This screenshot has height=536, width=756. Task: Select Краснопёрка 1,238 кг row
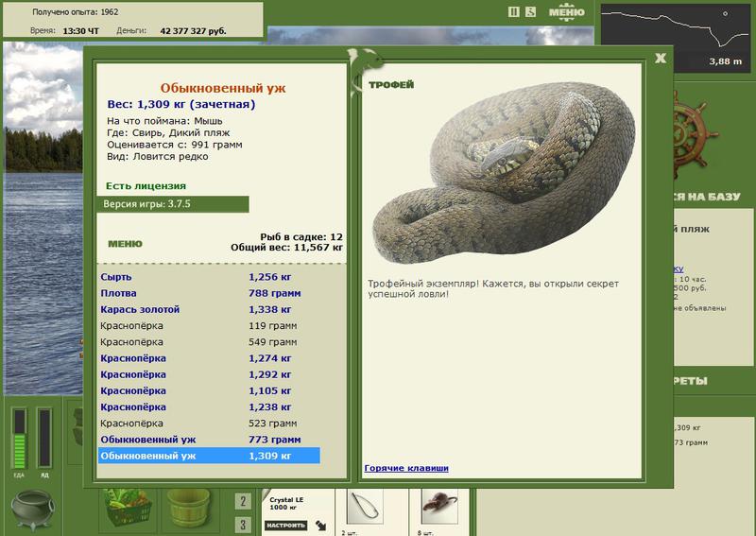pyautogui.click(x=209, y=407)
